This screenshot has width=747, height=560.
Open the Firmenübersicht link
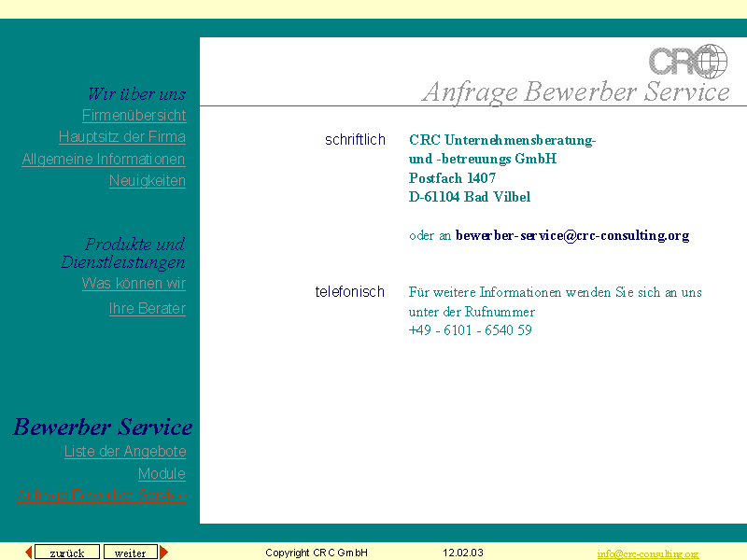[x=134, y=116]
